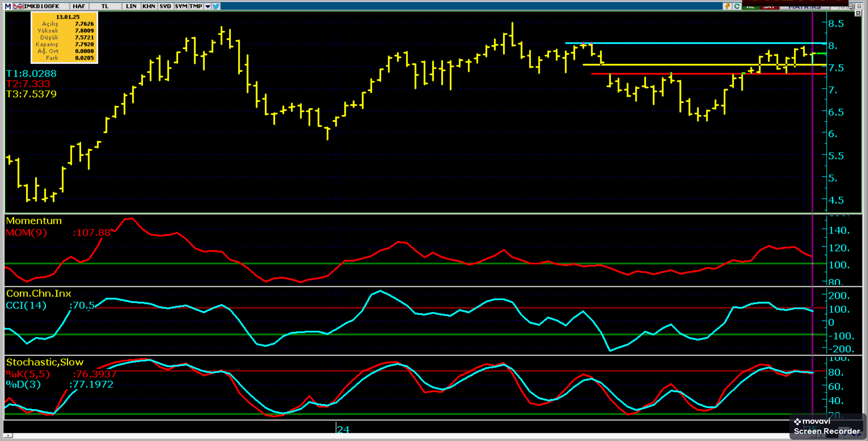Image resolution: width=868 pixels, height=441 pixels.
Task: Click the movavi Screen Recorder overlay
Action: coord(827,427)
